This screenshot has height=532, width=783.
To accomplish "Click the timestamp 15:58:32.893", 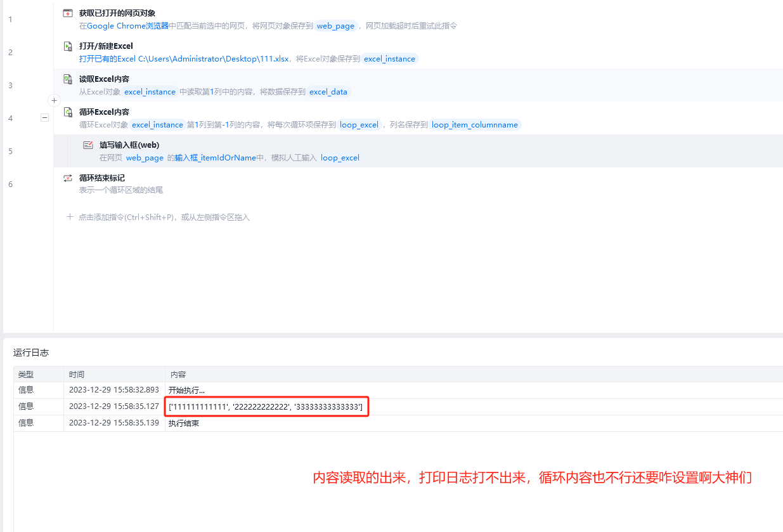I will point(114,390).
